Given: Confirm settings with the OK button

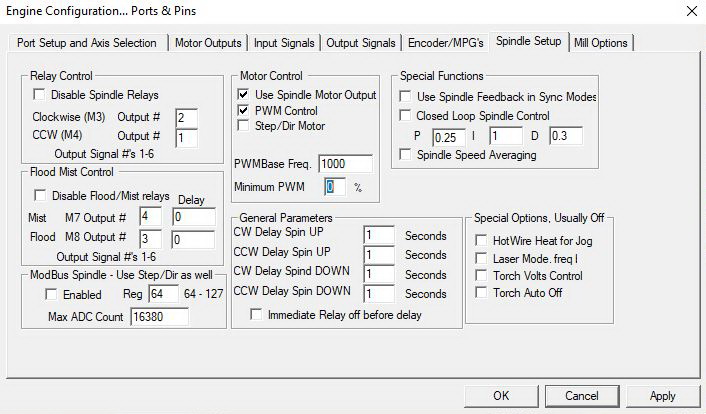Looking at the screenshot, I should coord(501,396).
